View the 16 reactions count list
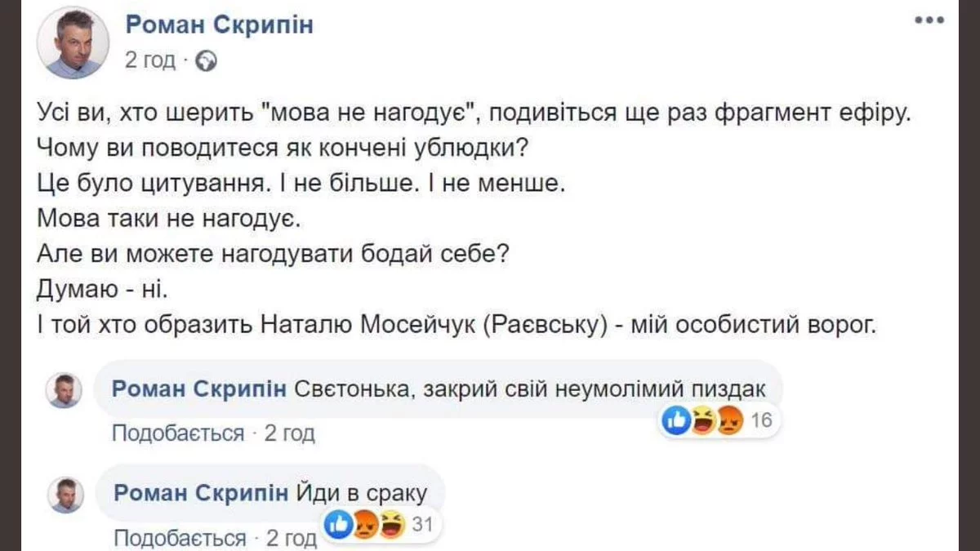 (x=761, y=421)
